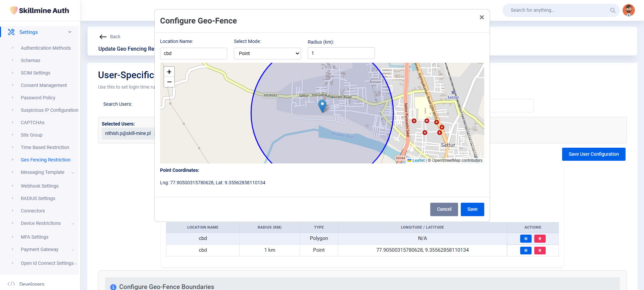Click the blue location marker pin on map
The height and width of the screenshot is (290, 644).
(x=322, y=105)
